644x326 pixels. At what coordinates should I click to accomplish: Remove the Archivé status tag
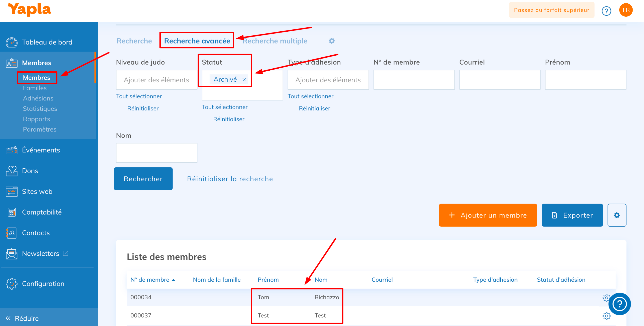point(244,80)
